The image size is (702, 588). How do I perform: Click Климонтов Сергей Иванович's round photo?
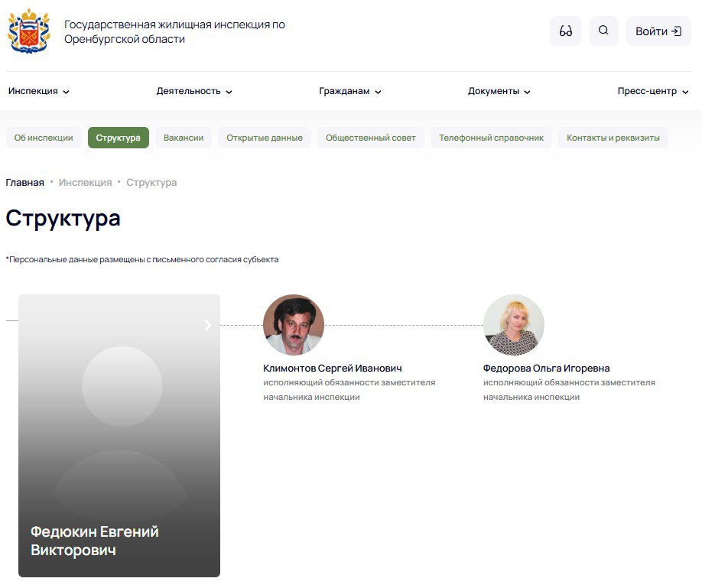(294, 325)
